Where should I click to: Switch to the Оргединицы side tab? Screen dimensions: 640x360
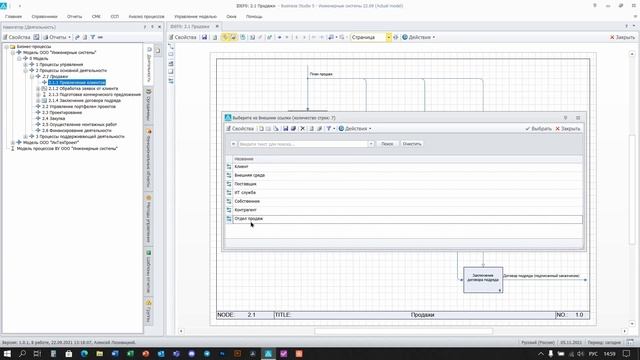149,105
